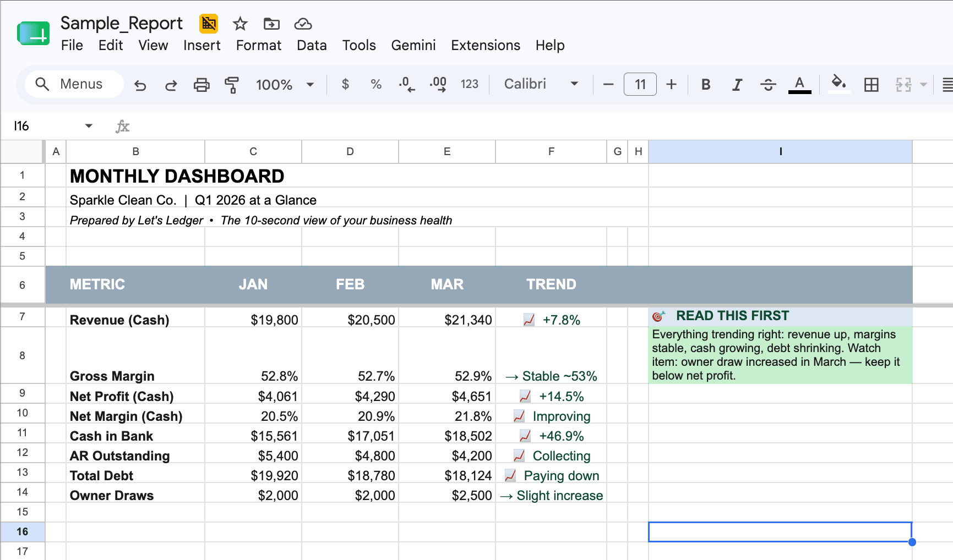Open text color picker
Screen dimensions: 953x560
point(799,84)
